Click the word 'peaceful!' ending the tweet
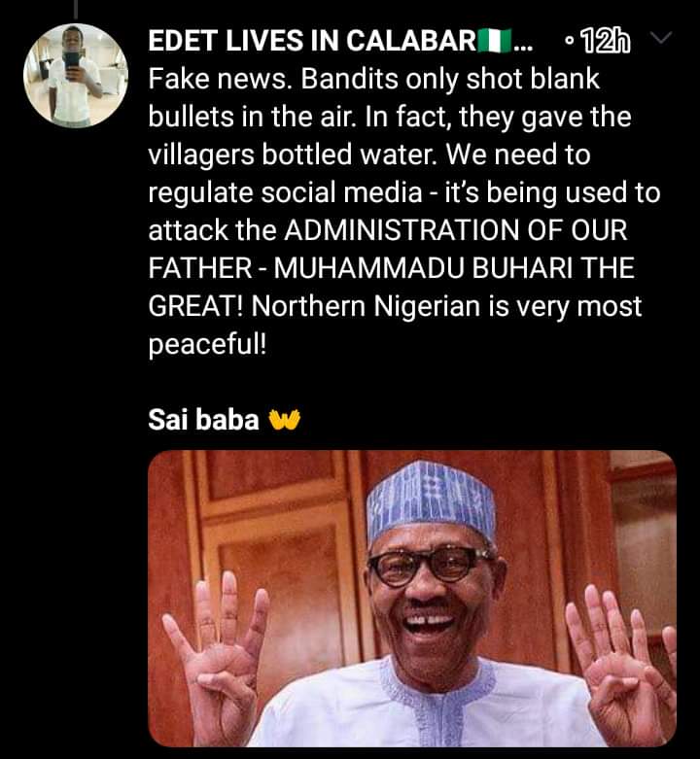700x759 pixels. tap(205, 344)
